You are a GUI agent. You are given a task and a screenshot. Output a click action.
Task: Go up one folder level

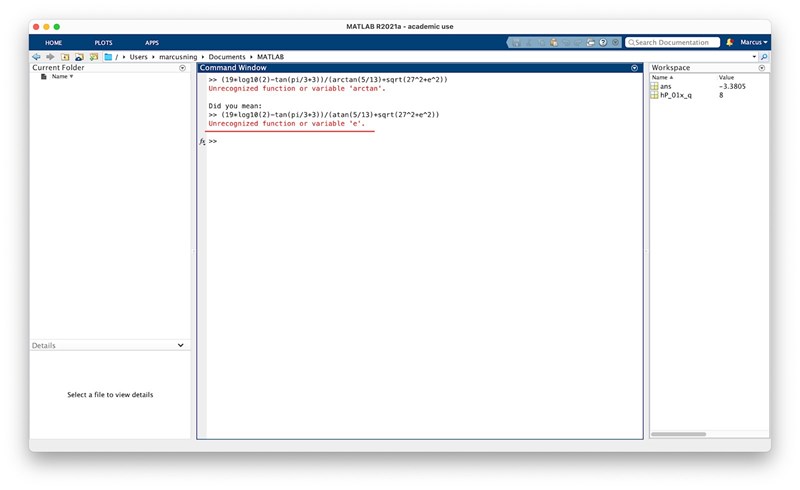[x=64, y=57]
